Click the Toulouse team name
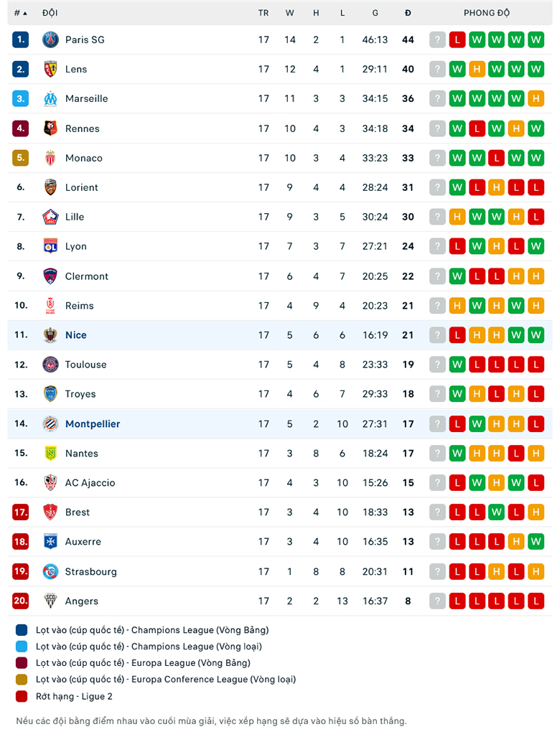 (x=86, y=364)
